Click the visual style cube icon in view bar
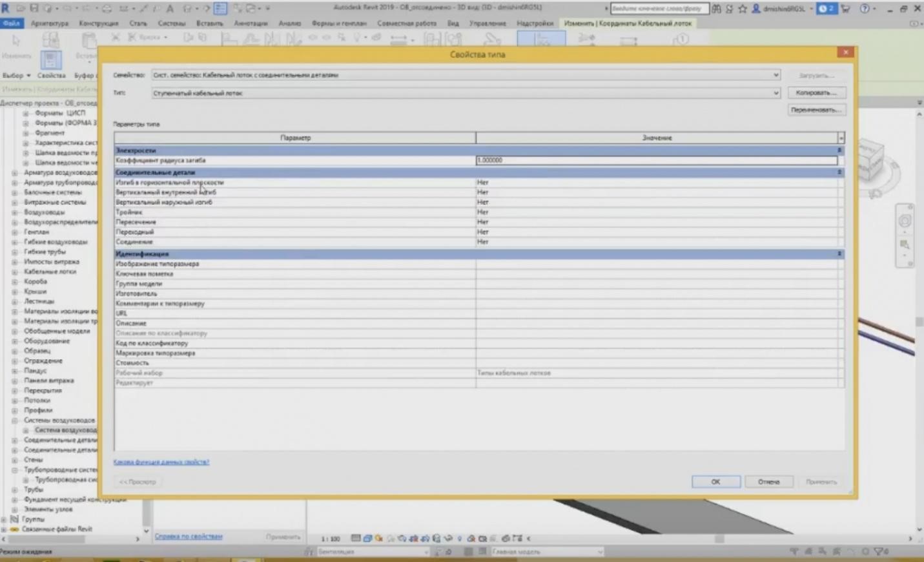This screenshot has width=924, height=562. [367, 538]
